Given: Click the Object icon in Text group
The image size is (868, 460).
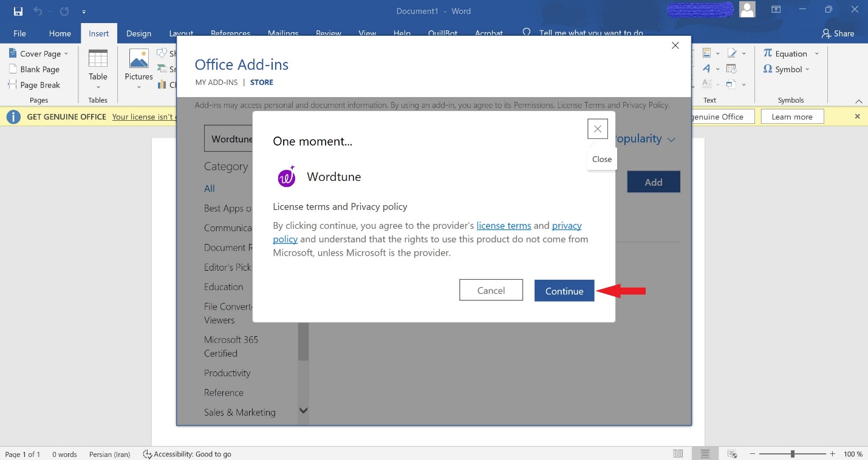Looking at the screenshot, I should point(731,84).
